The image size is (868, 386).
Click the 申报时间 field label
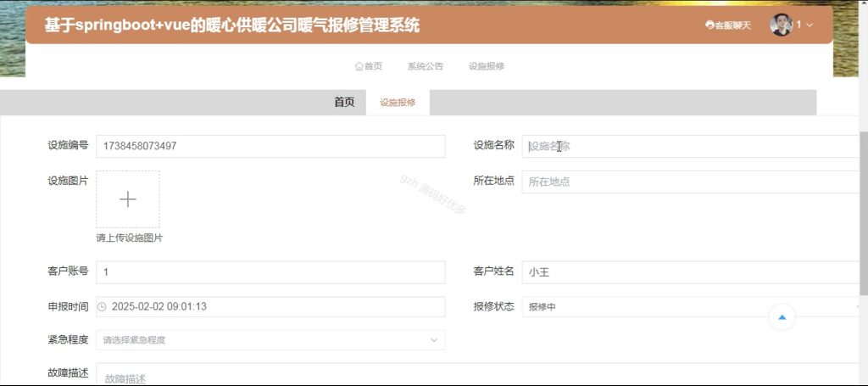tap(68, 306)
